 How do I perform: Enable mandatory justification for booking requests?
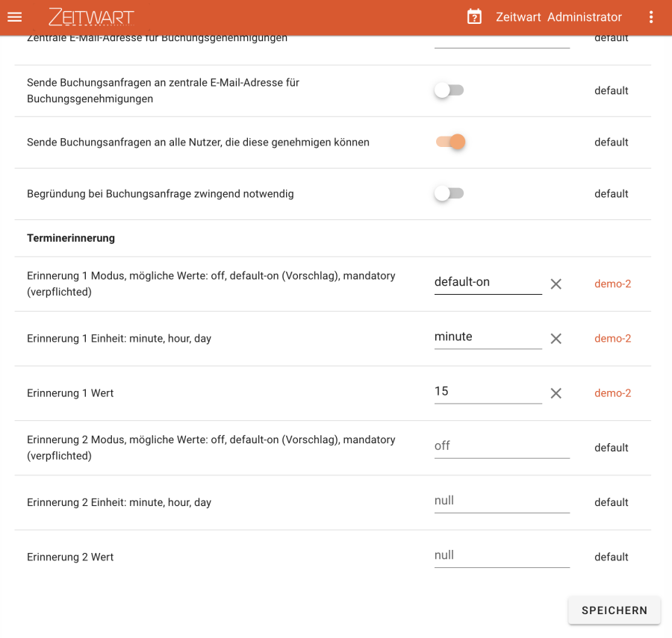click(449, 193)
